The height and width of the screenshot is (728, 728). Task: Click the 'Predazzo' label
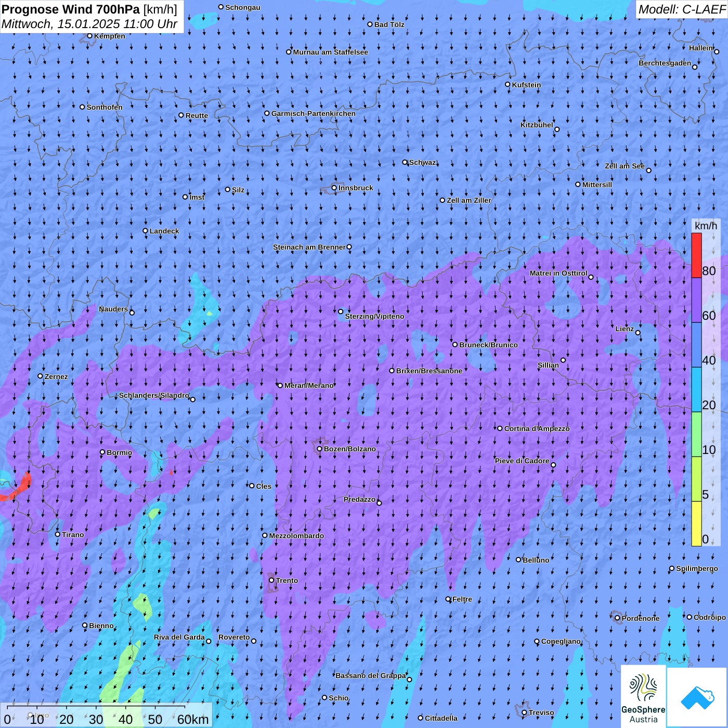coord(359,499)
